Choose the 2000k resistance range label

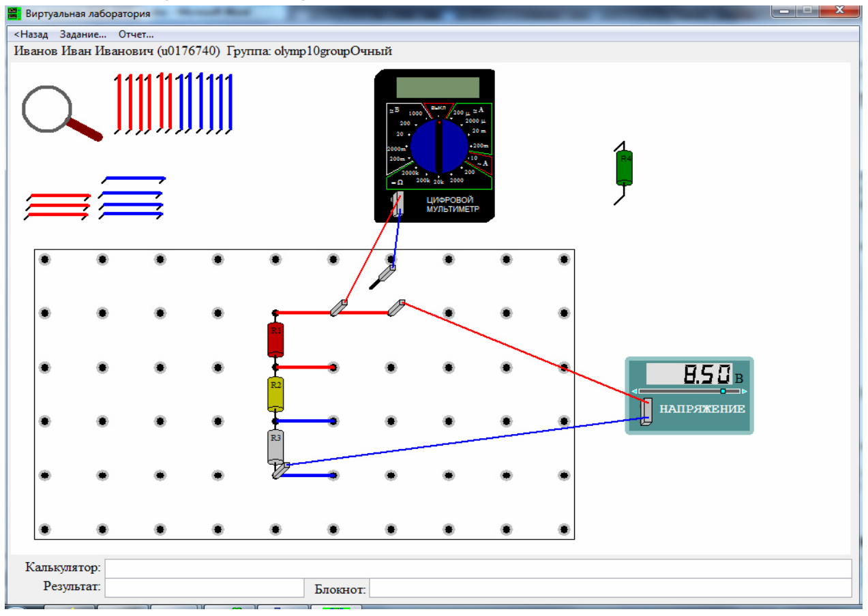(411, 173)
